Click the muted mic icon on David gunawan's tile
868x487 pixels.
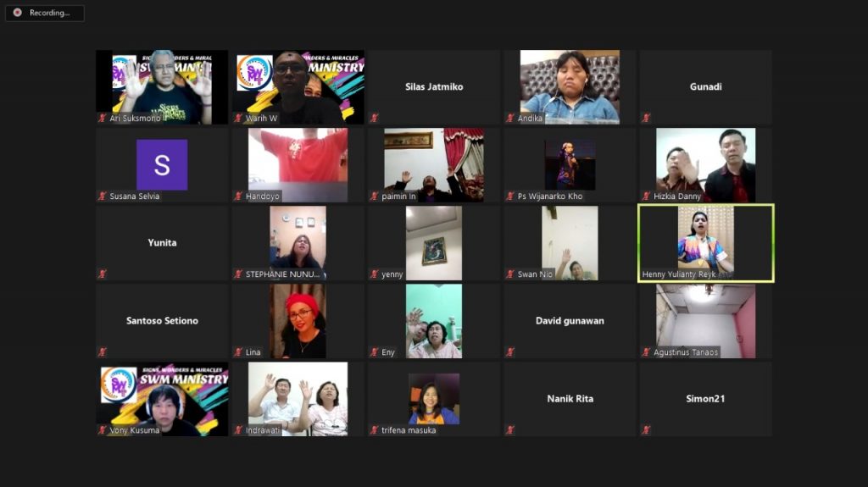pos(510,352)
